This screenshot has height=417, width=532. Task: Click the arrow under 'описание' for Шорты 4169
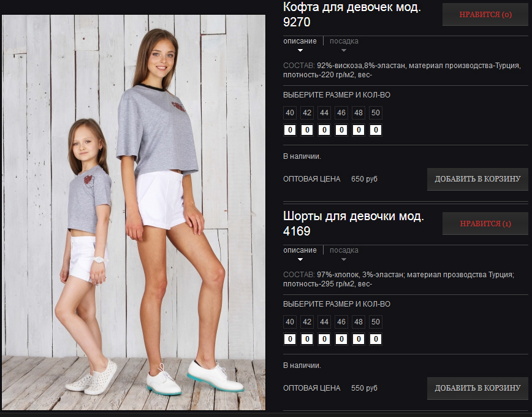pos(300,259)
